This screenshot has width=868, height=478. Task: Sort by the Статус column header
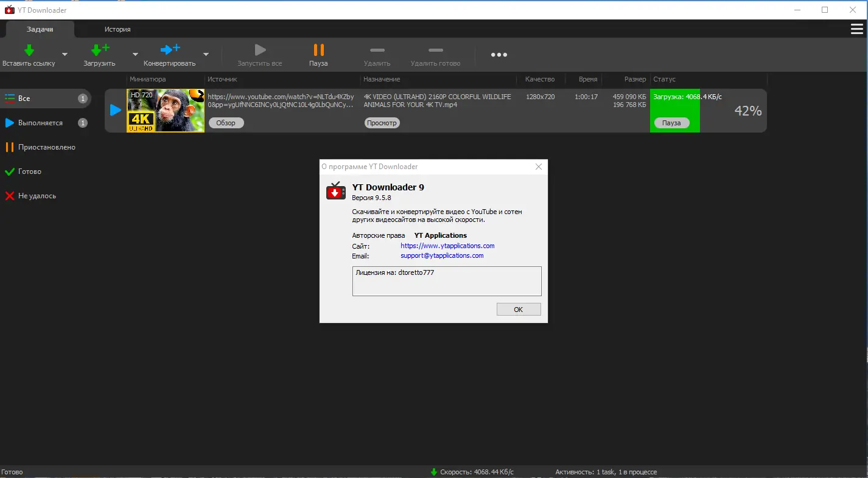[x=664, y=79]
